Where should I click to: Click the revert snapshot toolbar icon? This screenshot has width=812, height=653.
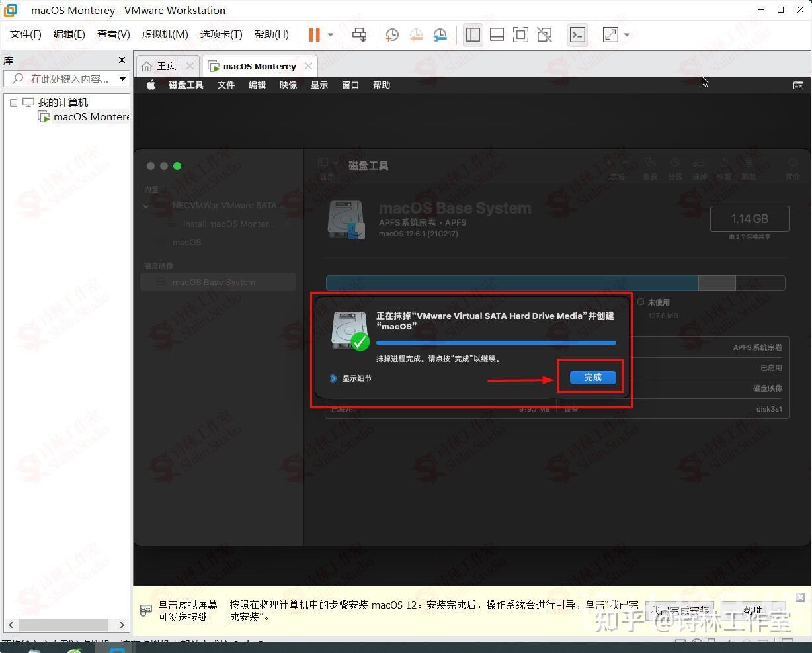click(416, 34)
